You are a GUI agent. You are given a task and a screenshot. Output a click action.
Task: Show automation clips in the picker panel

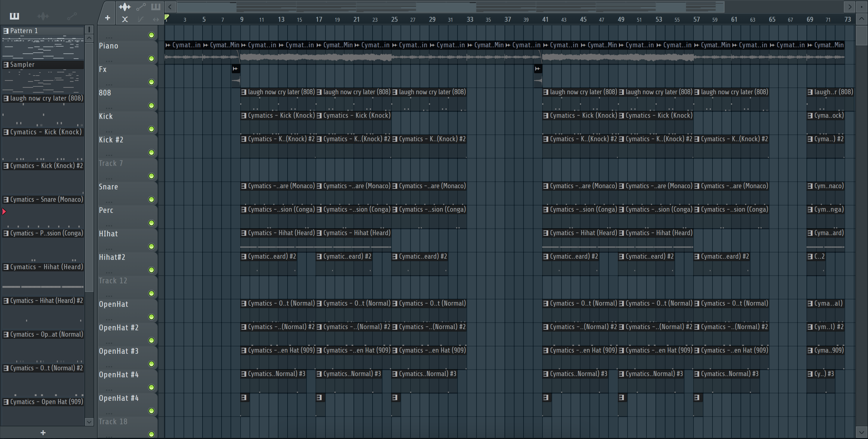tap(71, 16)
